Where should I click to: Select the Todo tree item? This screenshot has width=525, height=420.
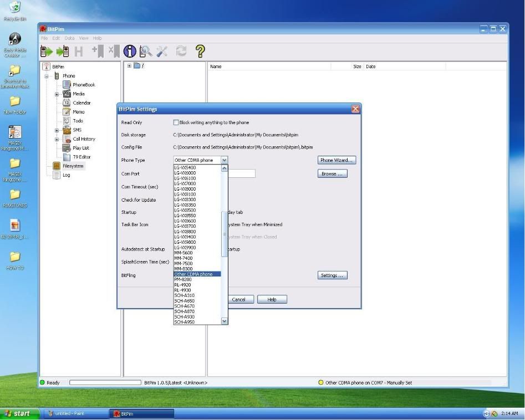pyautogui.click(x=78, y=121)
